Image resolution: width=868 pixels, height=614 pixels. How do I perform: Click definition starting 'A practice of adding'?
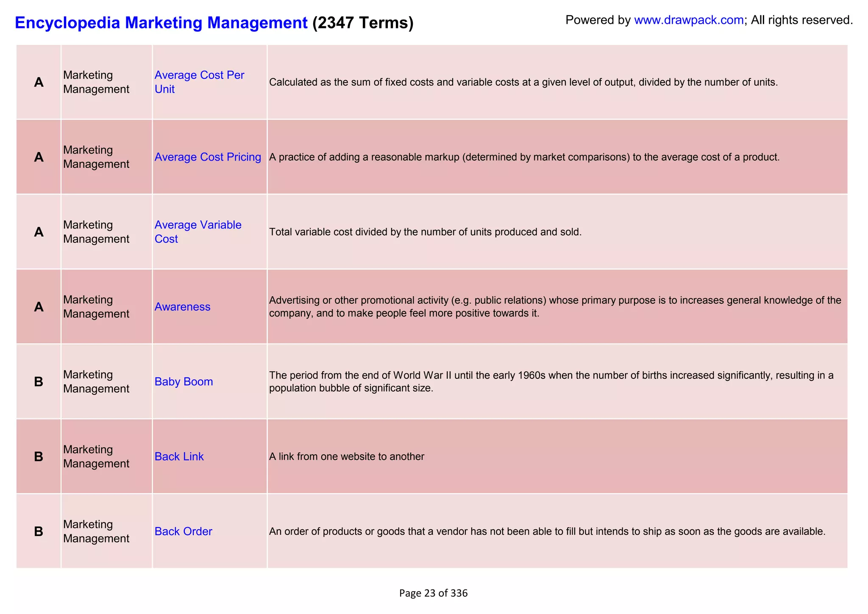pyautogui.click(x=524, y=157)
